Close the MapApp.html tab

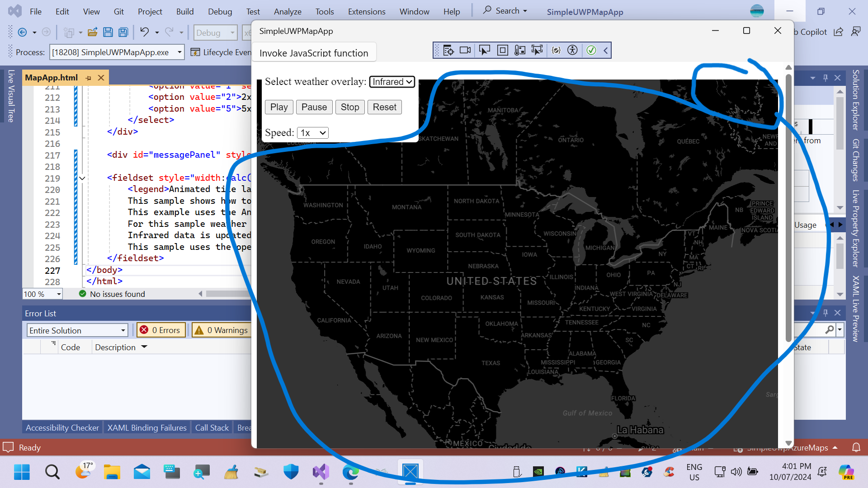(101, 78)
